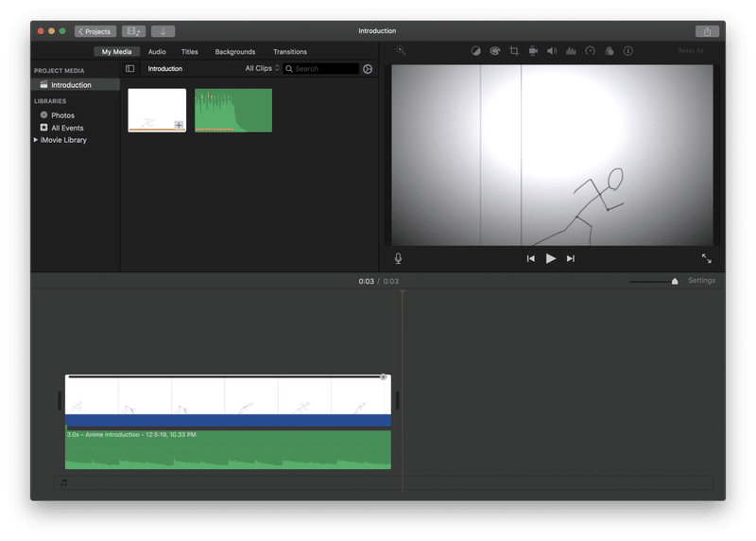Toggle the media browser view button
The width and height of the screenshot is (756, 541).
[134, 31]
